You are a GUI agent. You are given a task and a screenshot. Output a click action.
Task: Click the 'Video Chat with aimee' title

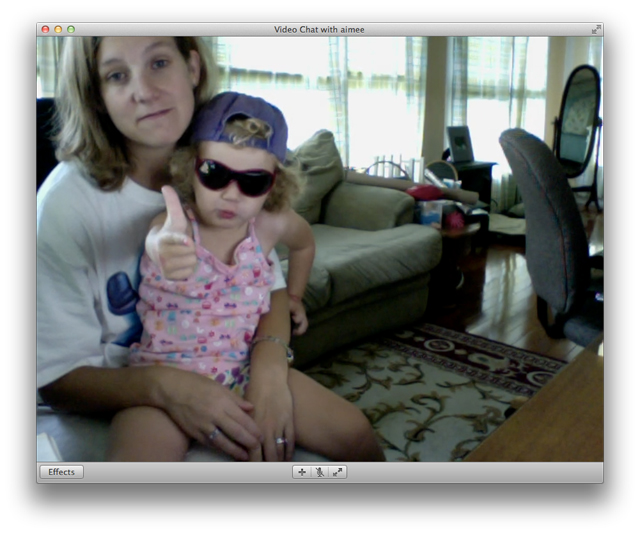click(x=319, y=30)
